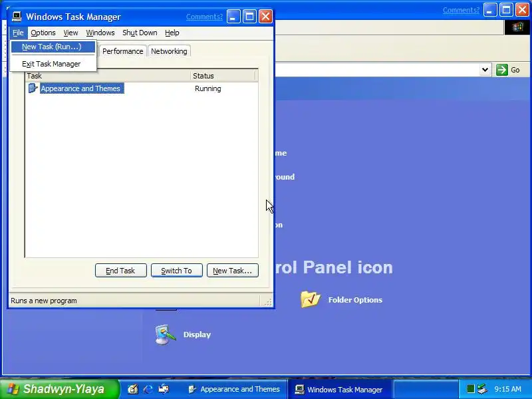532x399 pixels.
Task: Open the Display control panel icon
Action: (165, 334)
